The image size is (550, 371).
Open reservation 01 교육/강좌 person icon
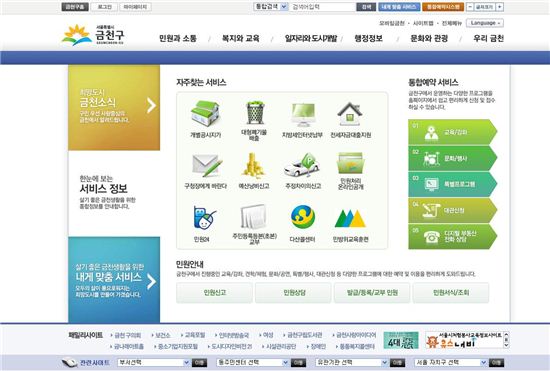point(431,133)
